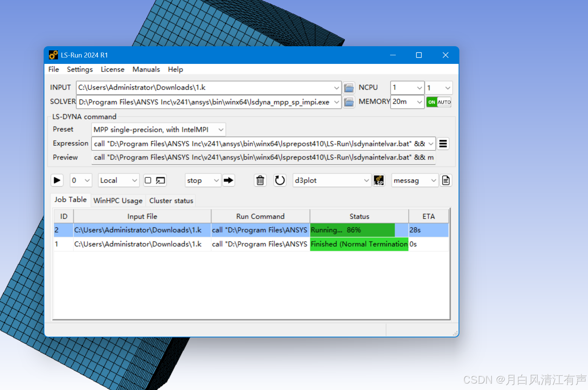Click the window resize grip in the status bar
The width and height of the screenshot is (588, 390).
455,334
